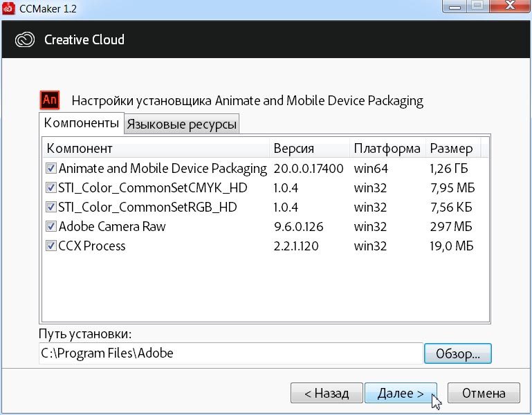This screenshot has width=532, height=415.
Task: Click the CCMaker app icon in title bar
Action: pyautogui.click(x=8, y=8)
